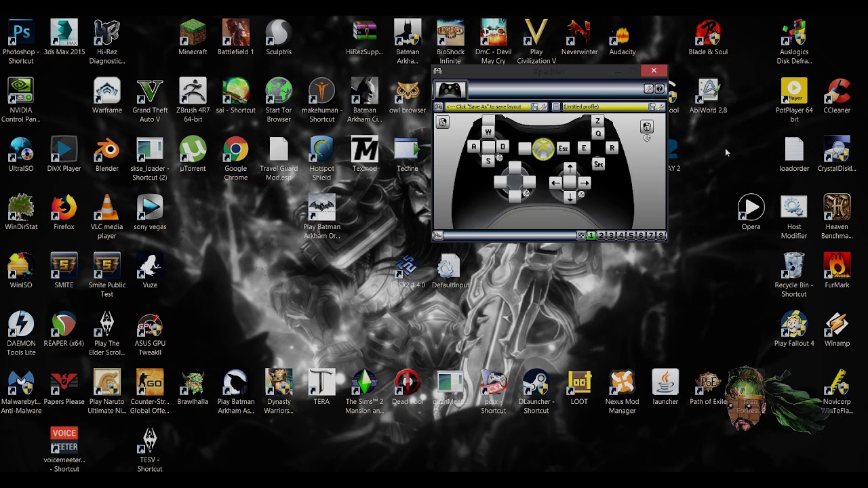Screen dimensions: 868x488
Task: Select the Q bumper assignment in Xpadder
Action: tap(597, 134)
